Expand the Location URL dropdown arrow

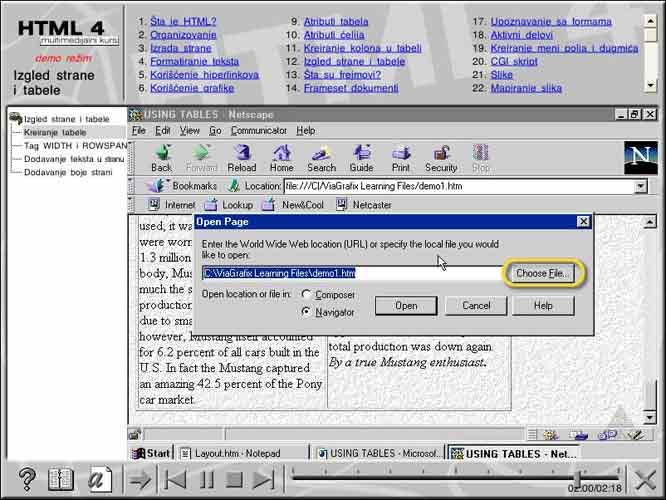[x=640, y=186]
